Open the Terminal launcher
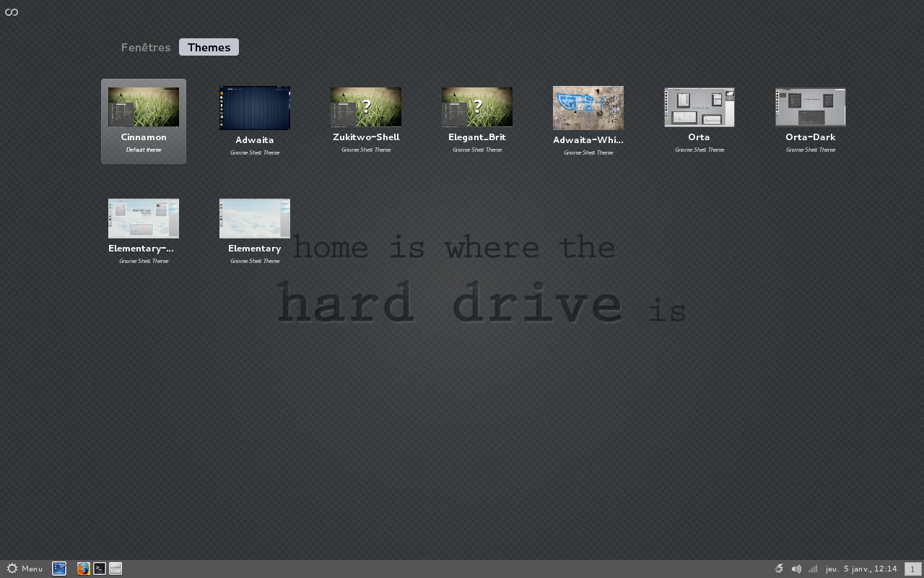Viewport: 924px width, 578px height. tap(100, 569)
